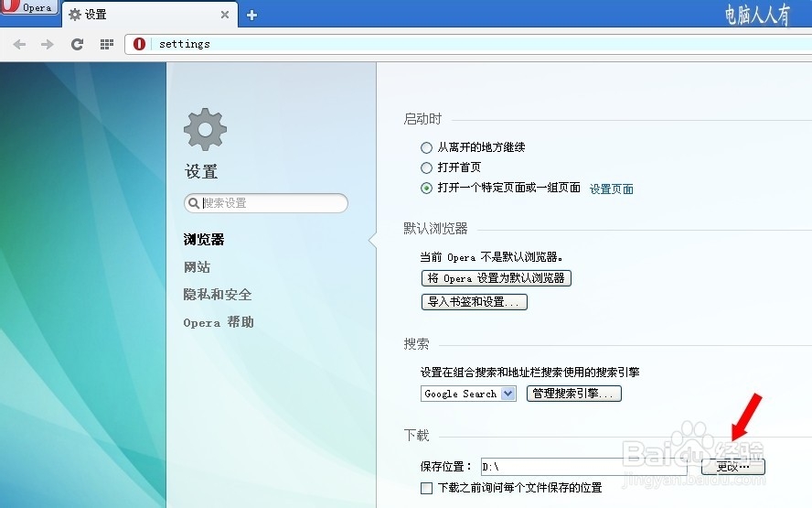Viewport: 812px width, 508px height.
Task: Click 管理搜索引擎 button
Action: pos(573,394)
